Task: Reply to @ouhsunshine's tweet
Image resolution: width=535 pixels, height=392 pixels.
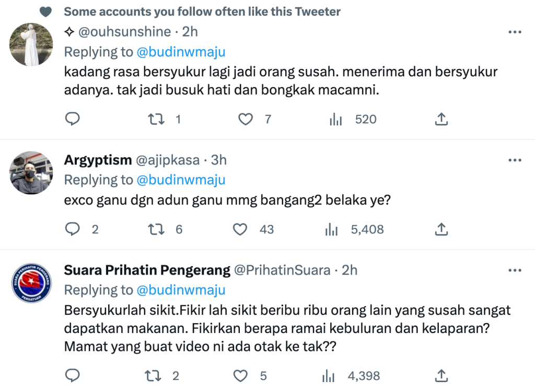Action: pos(73,119)
